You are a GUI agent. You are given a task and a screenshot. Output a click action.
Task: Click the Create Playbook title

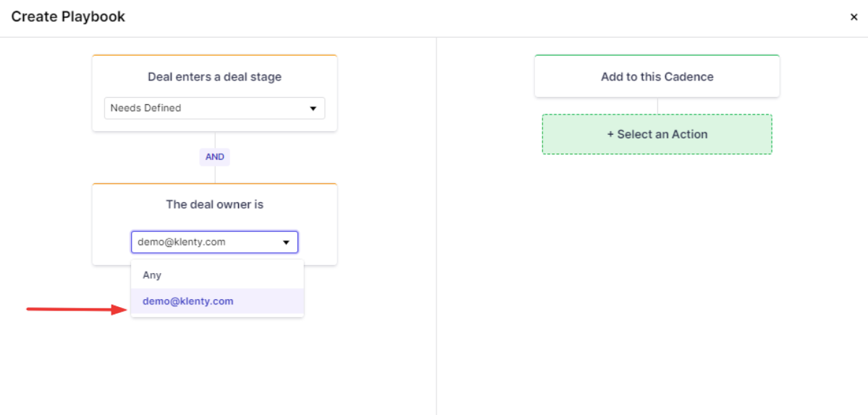point(68,17)
